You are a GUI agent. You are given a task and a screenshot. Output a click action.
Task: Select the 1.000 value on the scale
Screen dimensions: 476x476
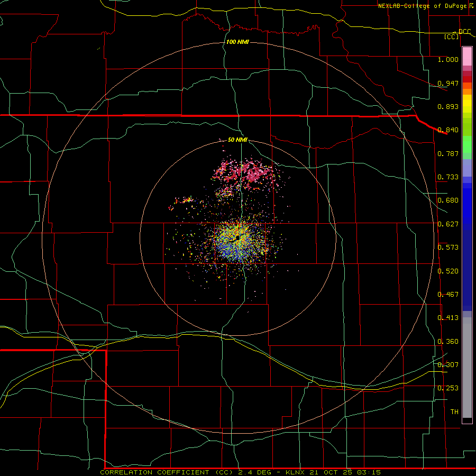pyautogui.click(x=448, y=59)
